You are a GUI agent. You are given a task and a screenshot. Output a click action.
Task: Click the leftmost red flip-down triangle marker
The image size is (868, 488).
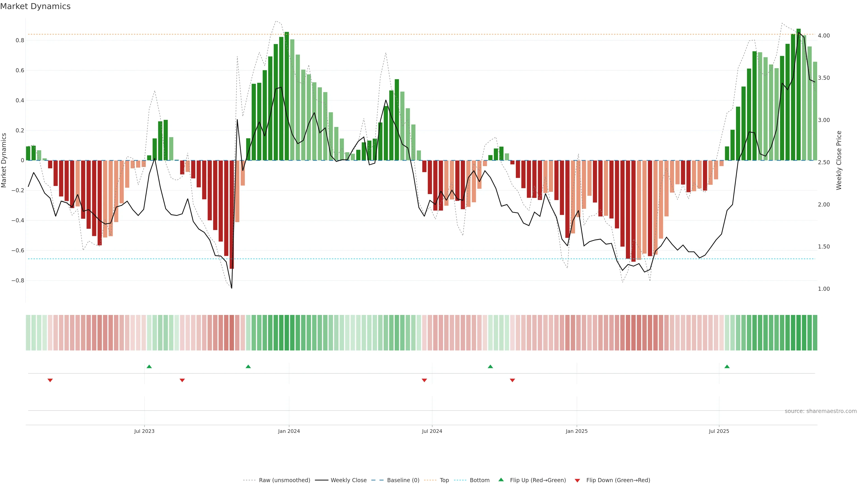pyautogui.click(x=50, y=380)
